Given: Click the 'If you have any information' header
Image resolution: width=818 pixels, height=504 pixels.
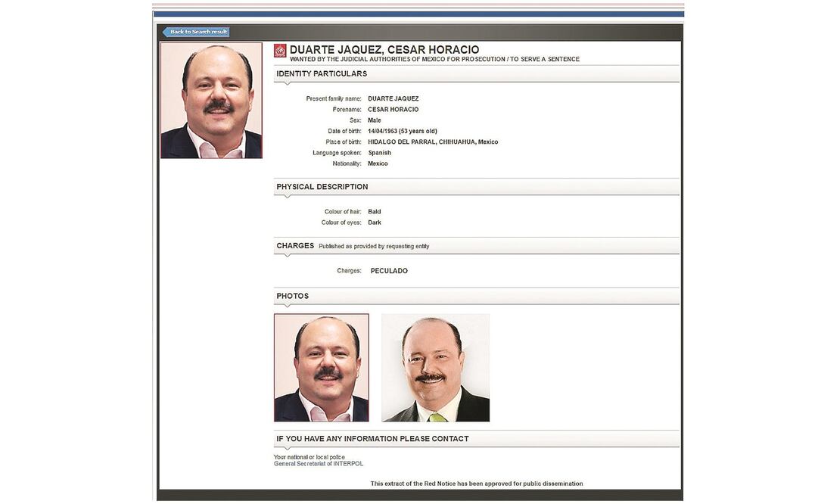Looking at the screenshot, I should (x=372, y=439).
